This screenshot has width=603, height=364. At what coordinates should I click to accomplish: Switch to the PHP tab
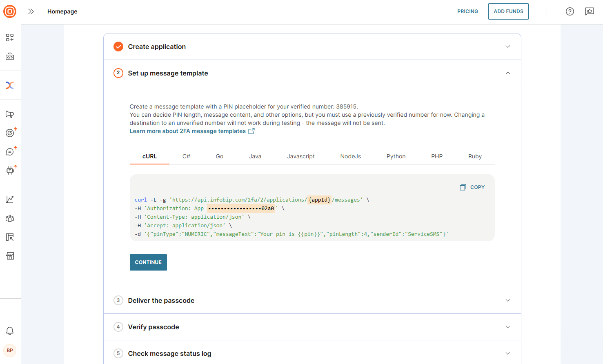point(437,156)
